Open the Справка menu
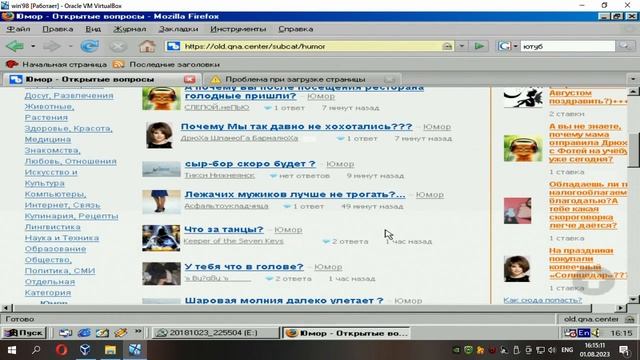 pyautogui.click(x=296, y=29)
